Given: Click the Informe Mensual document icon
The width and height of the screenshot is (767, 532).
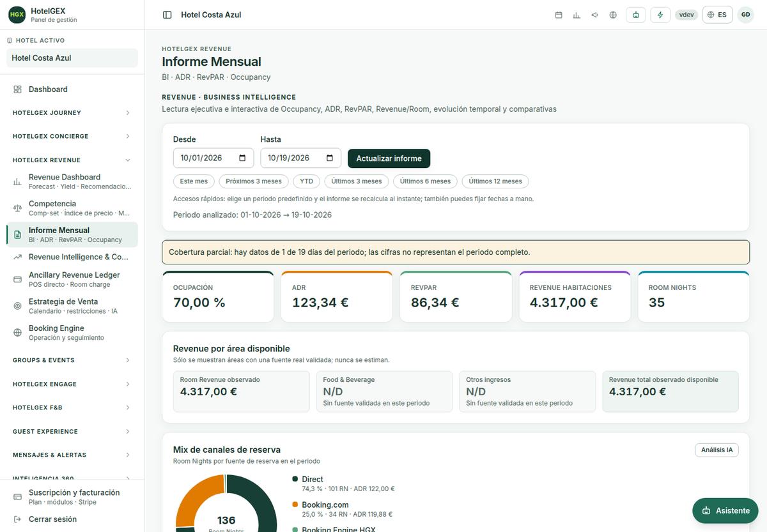Looking at the screenshot, I should (x=17, y=235).
